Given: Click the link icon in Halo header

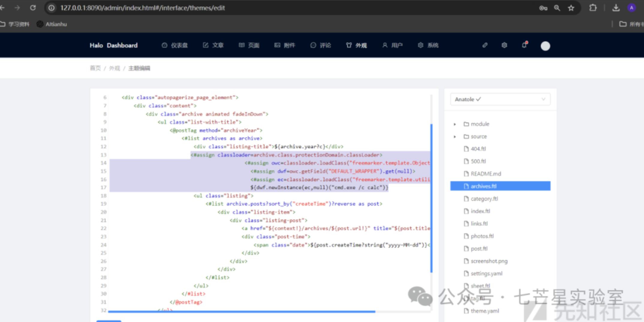Looking at the screenshot, I should pyautogui.click(x=485, y=45).
